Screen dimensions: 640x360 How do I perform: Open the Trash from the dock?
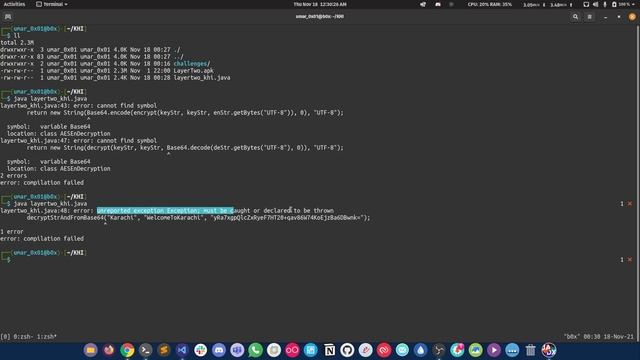click(x=530, y=350)
